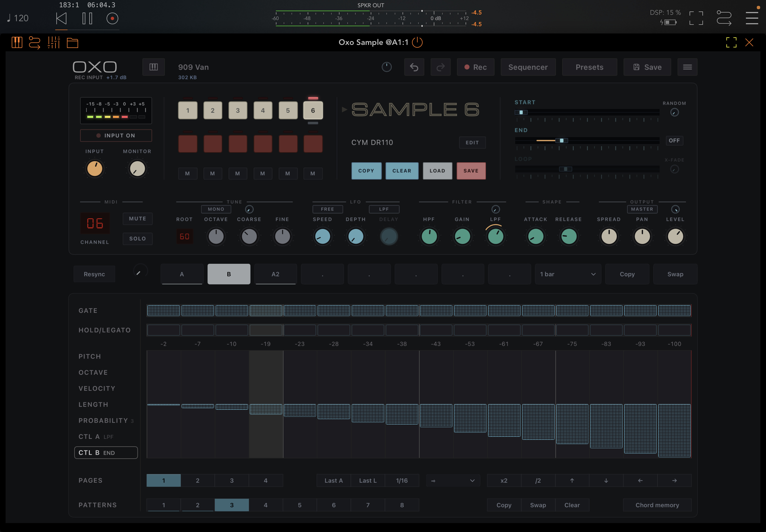Screen dimensions: 766x532
Task: Open the mixer faders icon
Action: pos(54,42)
